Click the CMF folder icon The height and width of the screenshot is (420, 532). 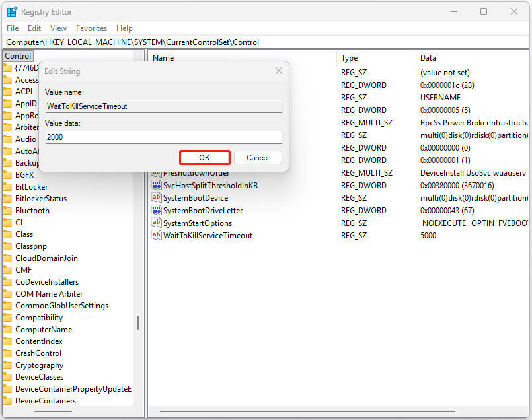(x=7, y=270)
